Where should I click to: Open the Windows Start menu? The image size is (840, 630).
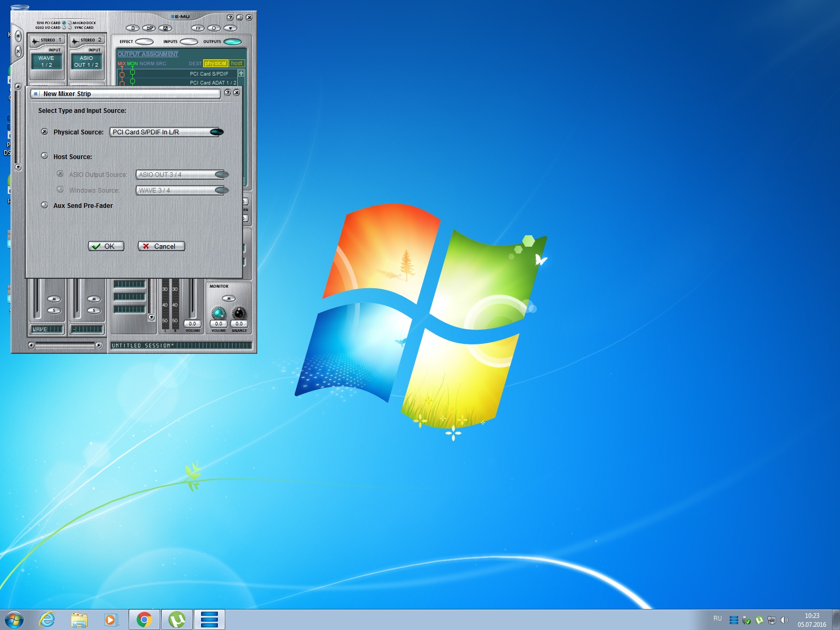pyautogui.click(x=14, y=619)
